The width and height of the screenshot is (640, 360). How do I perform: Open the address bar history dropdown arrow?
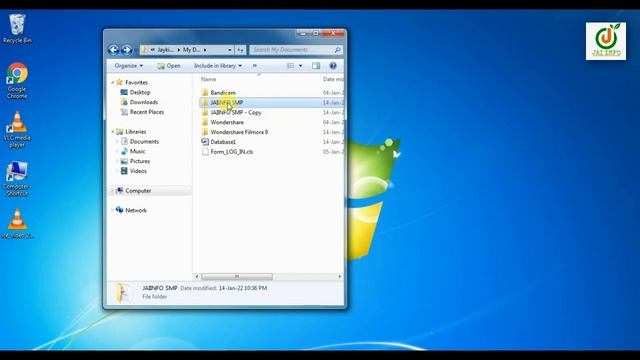click(229, 50)
